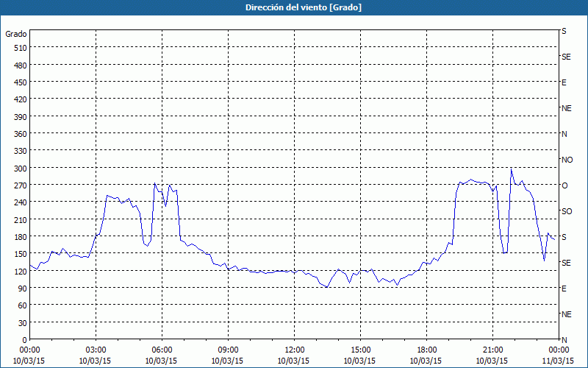Select the 18:00 time axis label

tap(426, 350)
